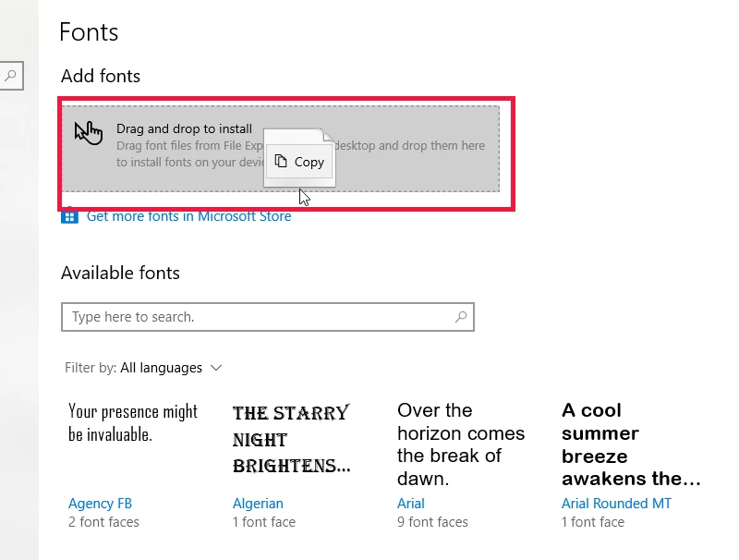Click Arial Rounded MT cool summer preview

pyautogui.click(x=631, y=444)
